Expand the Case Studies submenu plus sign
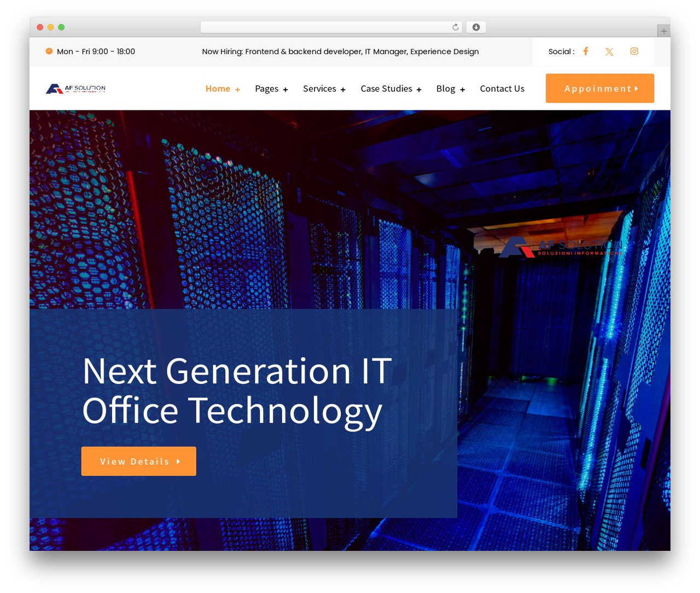 coord(419,90)
